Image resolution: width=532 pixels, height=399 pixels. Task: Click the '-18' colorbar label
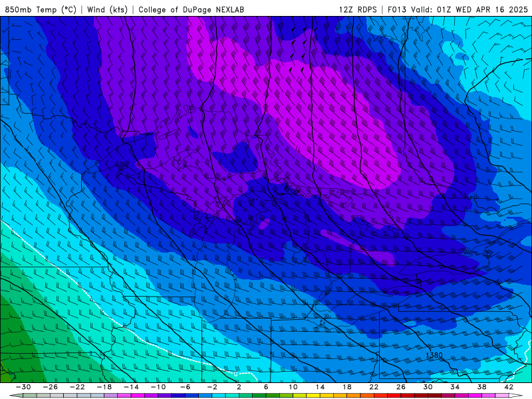(104, 387)
